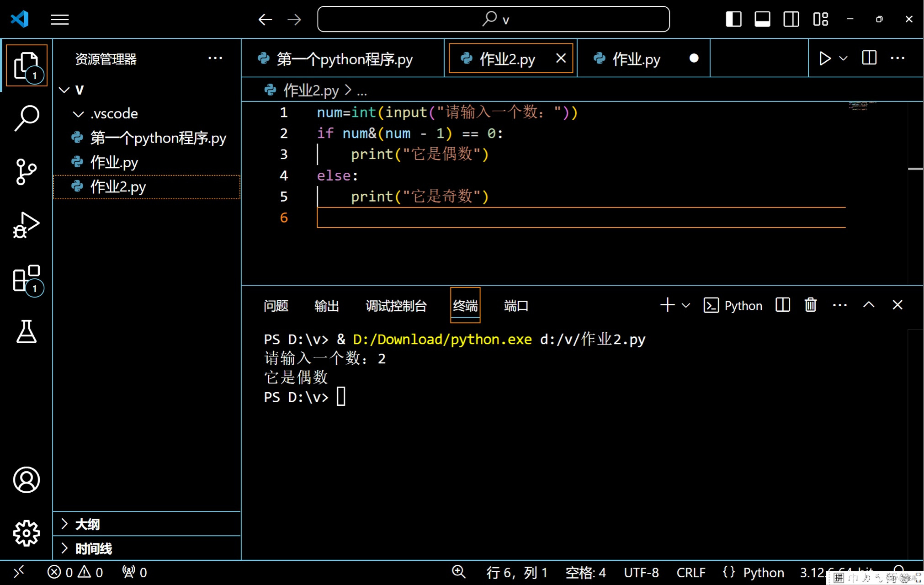Select the 终端 terminal tab

click(465, 305)
